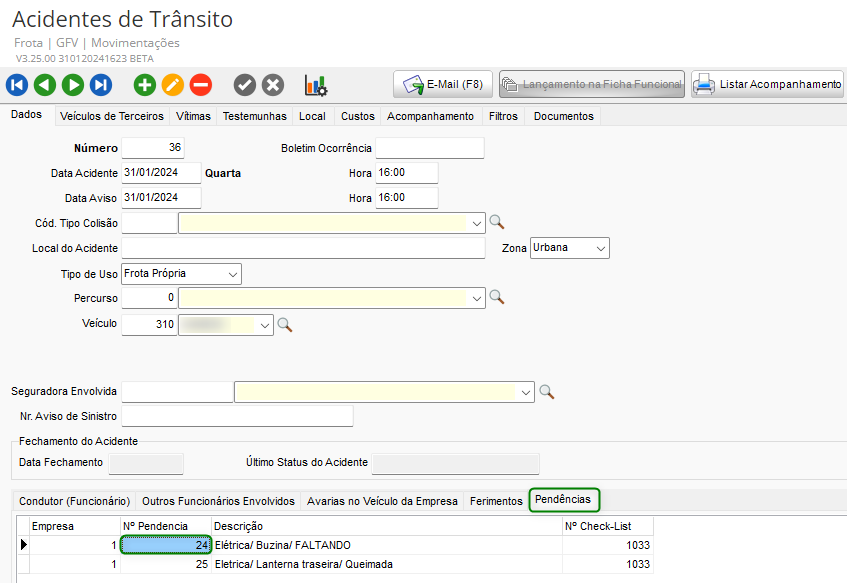Go to the first record
This screenshot has width=847, height=583.
click(18, 85)
